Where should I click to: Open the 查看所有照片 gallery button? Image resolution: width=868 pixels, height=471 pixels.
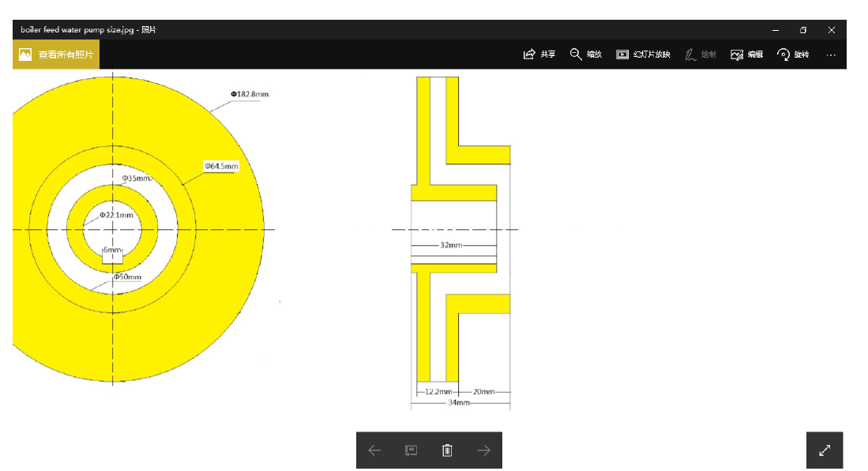pyautogui.click(x=56, y=55)
